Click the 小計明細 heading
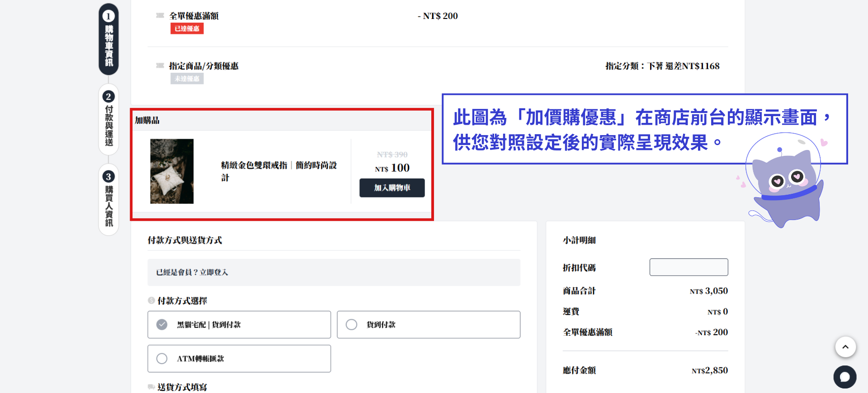This screenshot has height=393, width=868. pyautogui.click(x=579, y=240)
